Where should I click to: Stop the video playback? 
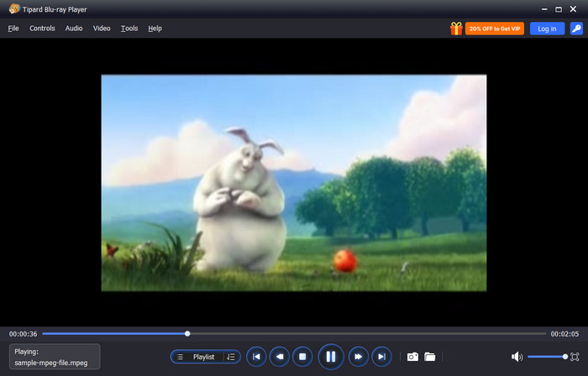(x=302, y=357)
